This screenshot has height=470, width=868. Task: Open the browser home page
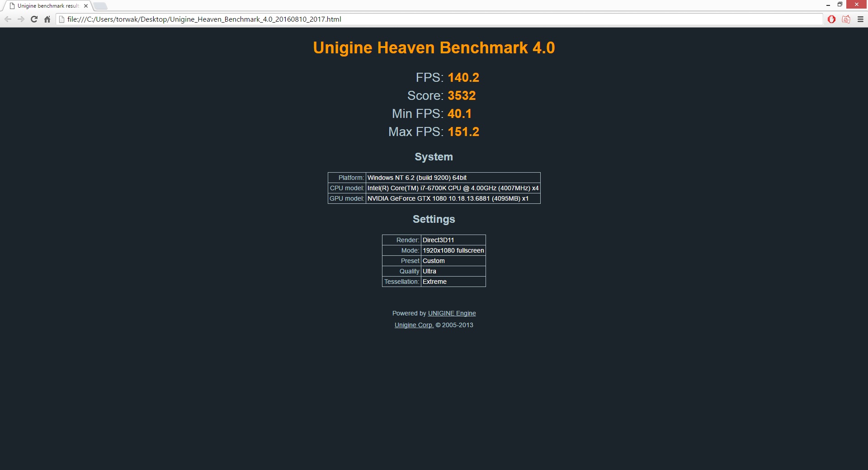pos(47,19)
